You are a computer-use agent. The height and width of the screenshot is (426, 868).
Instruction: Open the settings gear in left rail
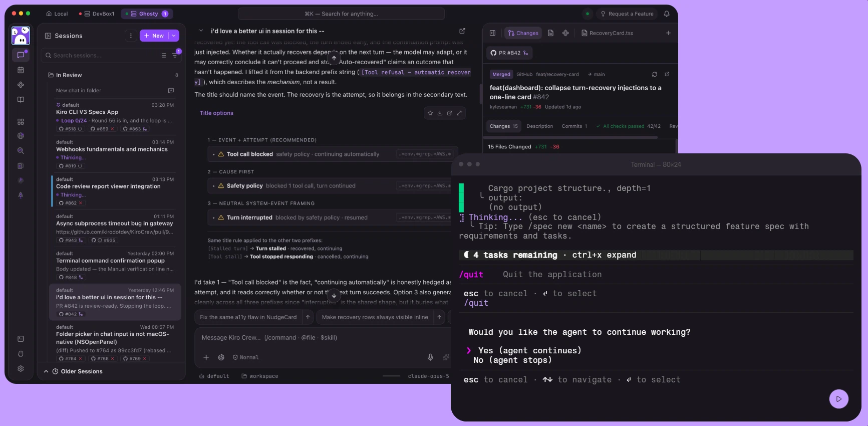21,368
